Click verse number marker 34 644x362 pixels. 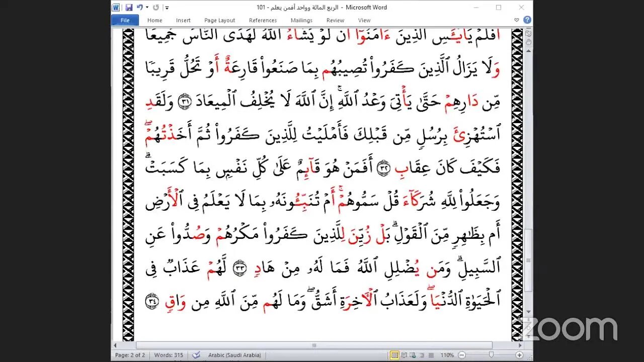[x=152, y=301]
